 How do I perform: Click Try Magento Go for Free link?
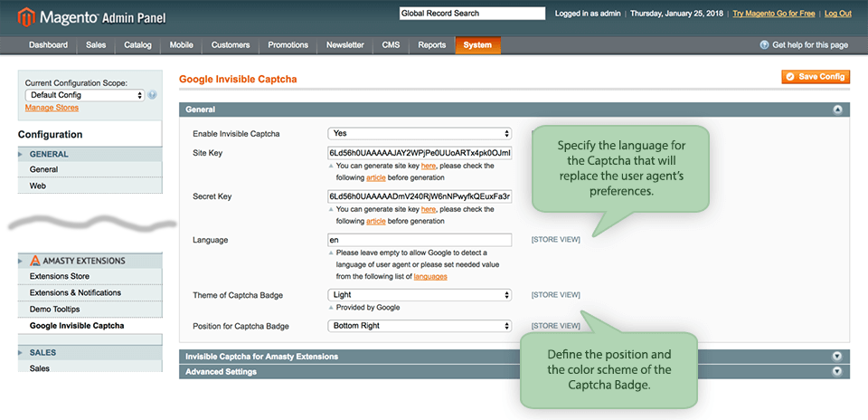point(773,14)
